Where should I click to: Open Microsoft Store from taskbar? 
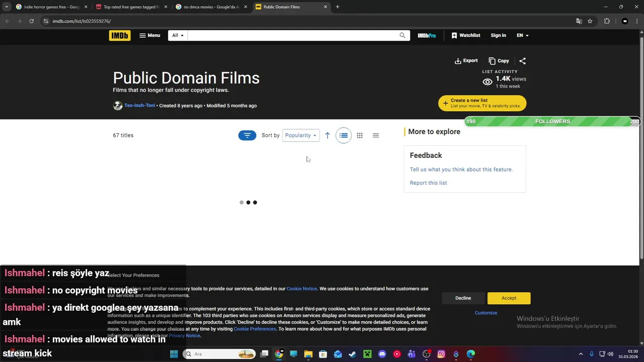pyautogui.click(x=323, y=354)
